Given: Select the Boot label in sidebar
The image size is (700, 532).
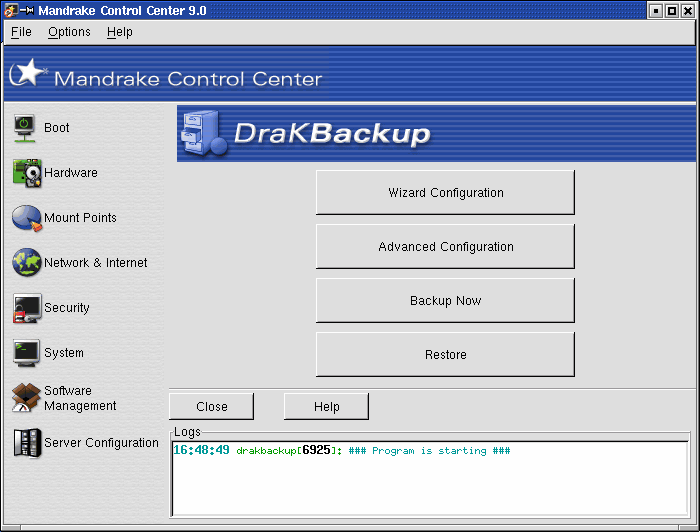Looking at the screenshot, I should [x=57, y=128].
